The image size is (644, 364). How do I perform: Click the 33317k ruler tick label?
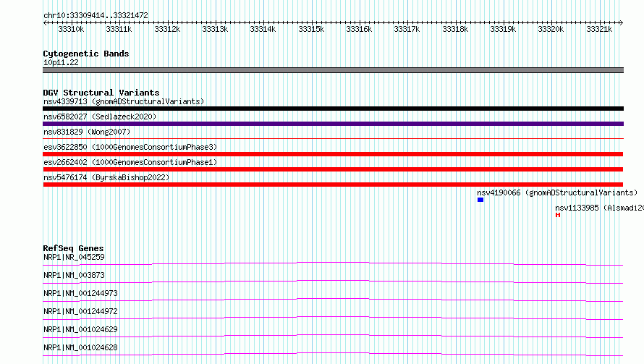click(x=407, y=29)
